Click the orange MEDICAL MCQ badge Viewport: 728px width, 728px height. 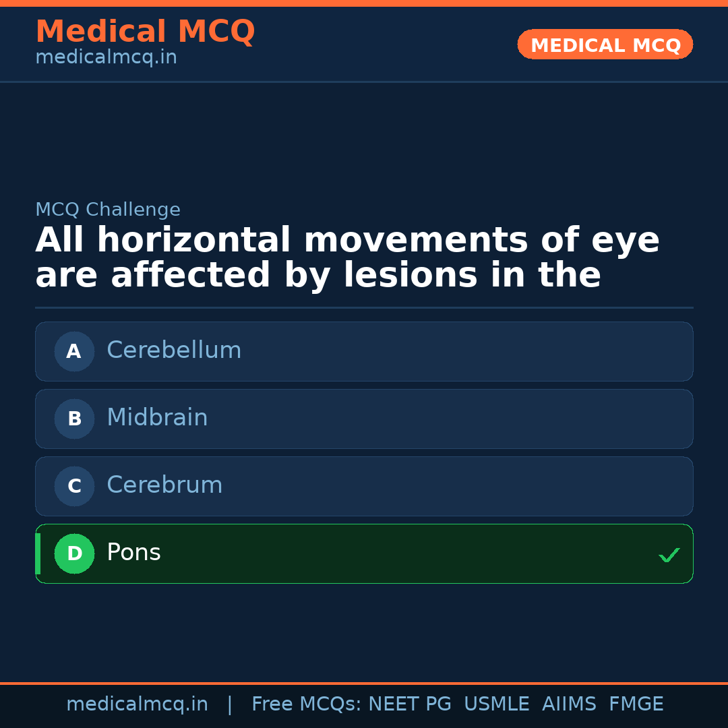605,44
